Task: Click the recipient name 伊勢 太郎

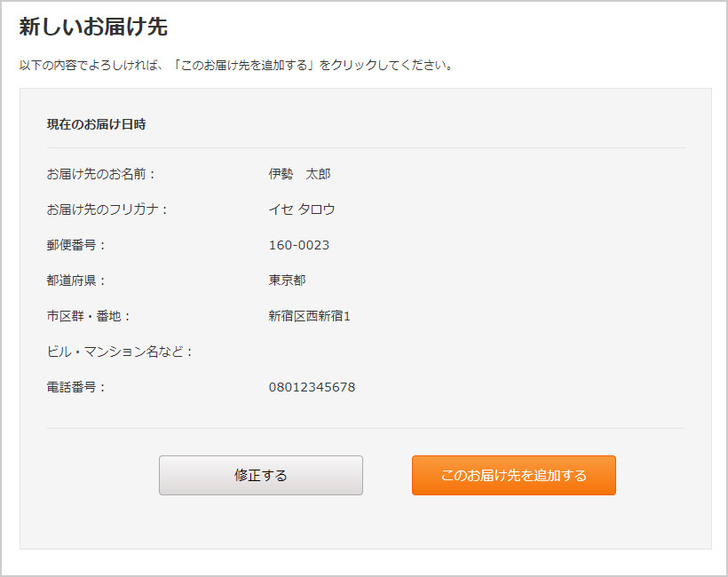Action: coord(299,174)
